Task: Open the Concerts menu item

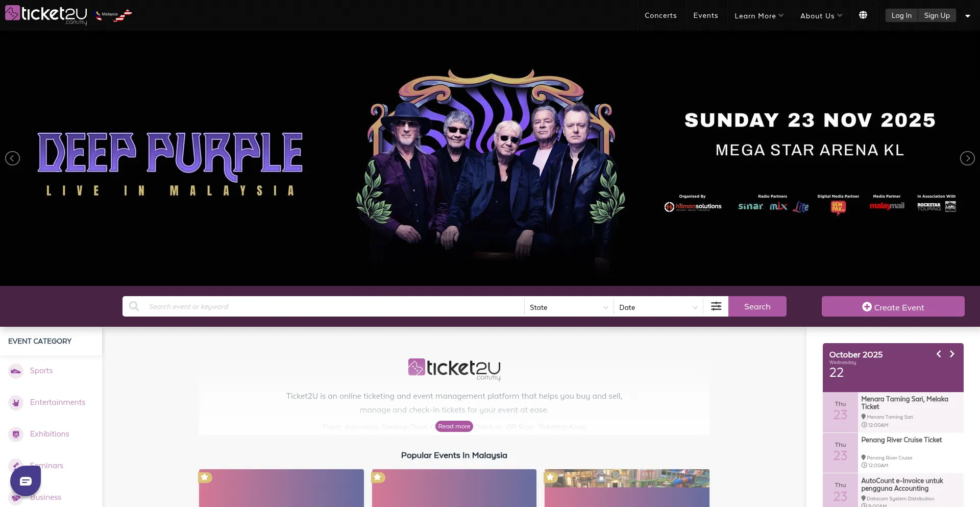Action: tap(660, 15)
